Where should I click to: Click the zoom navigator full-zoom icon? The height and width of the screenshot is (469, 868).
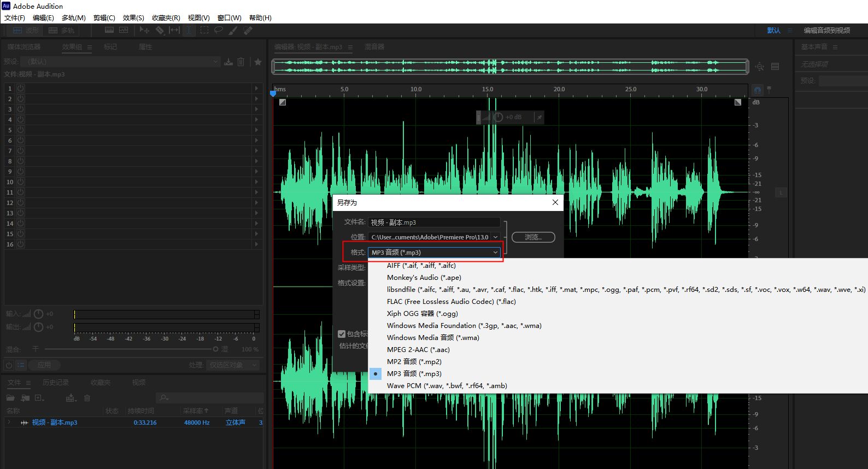[x=760, y=67]
